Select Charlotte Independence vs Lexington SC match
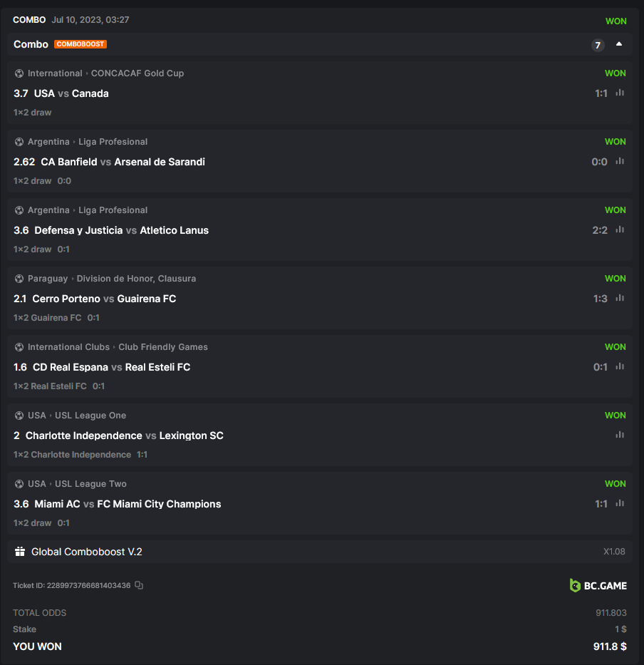The height and width of the screenshot is (665, 644). pyautogui.click(x=125, y=435)
